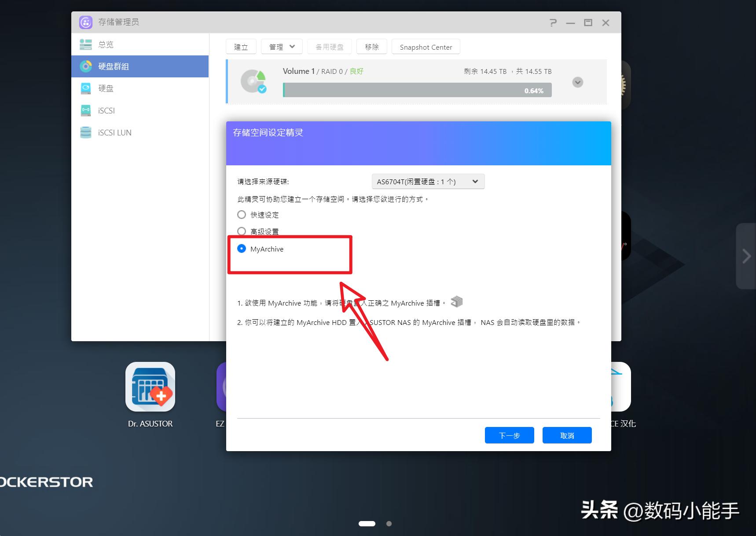This screenshot has height=536, width=756.
Task: Open the help question mark icon
Action: click(553, 22)
